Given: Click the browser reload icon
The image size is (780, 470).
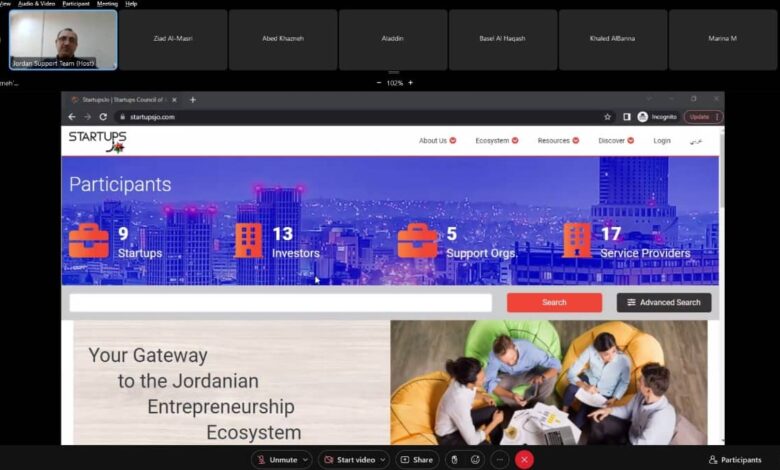Looking at the screenshot, I should tap(103, 117).
